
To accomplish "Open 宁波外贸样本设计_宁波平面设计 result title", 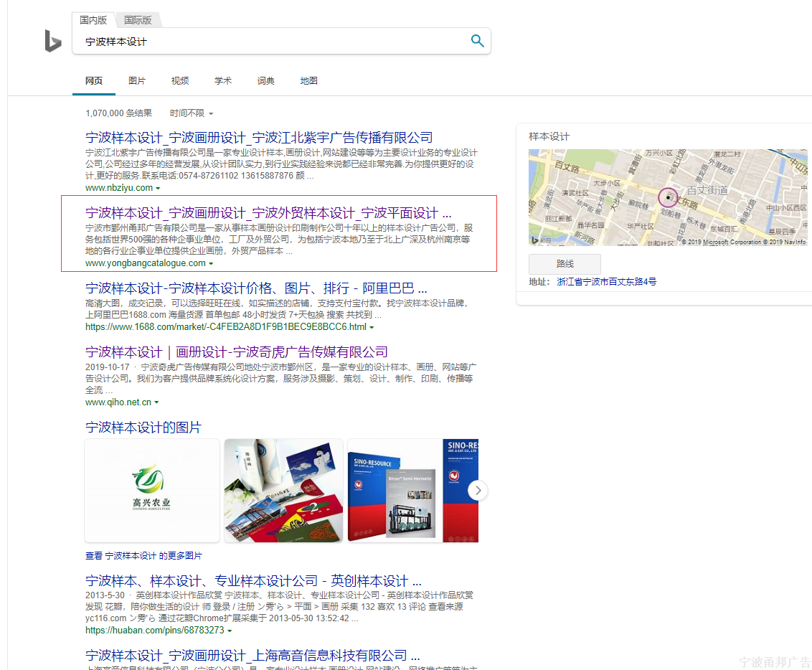I will click(268, 213).
